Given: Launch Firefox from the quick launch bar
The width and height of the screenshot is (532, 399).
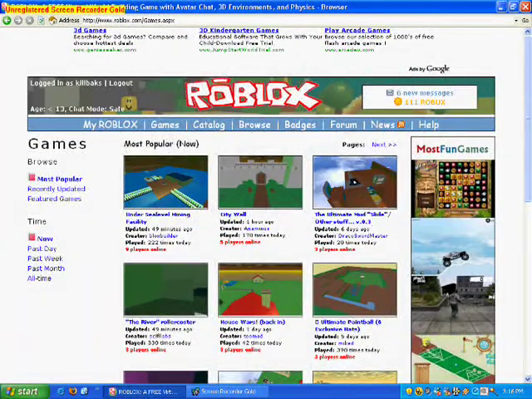Looking at the screenshot, I should 72,391.
